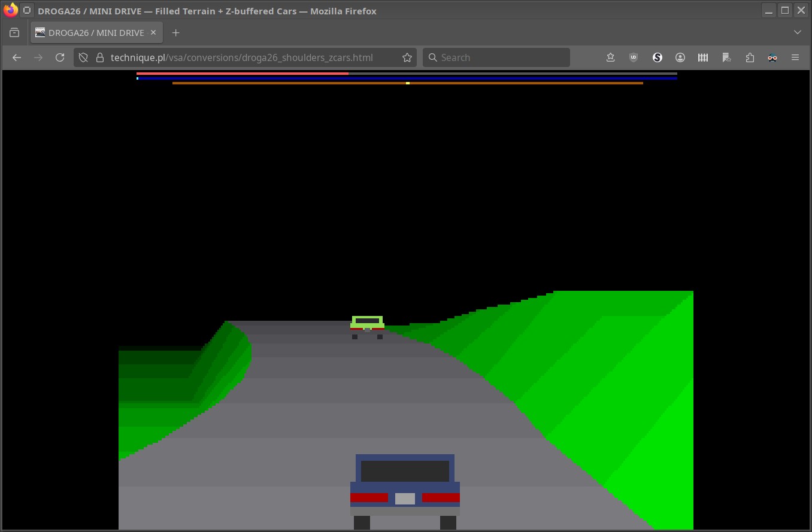Open a new tab with plus button
Viewport: 812px width, 532px height.
click(175, 32)
